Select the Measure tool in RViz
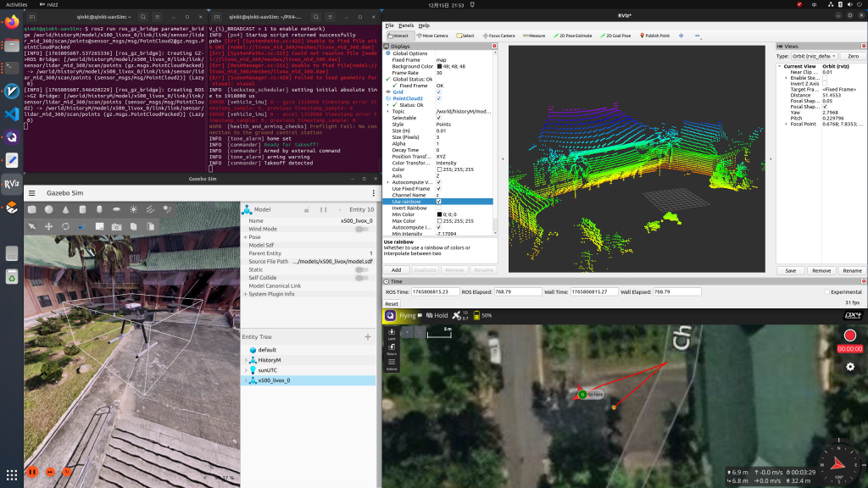The width and height of the screenshot is (868, 488). pyautogui.click(x=535, y=36)
